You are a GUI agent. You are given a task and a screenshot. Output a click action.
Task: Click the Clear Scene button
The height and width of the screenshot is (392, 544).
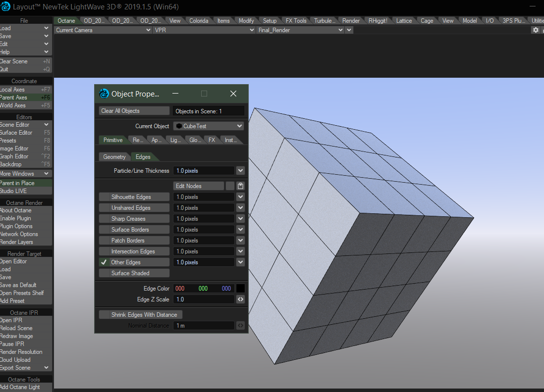pos(26,61)
